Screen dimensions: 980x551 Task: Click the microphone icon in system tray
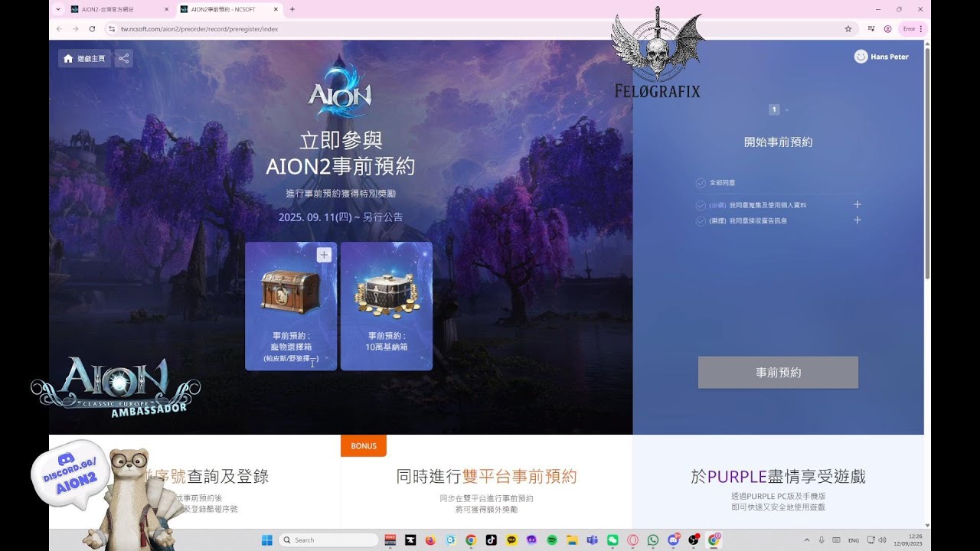point(822,540)
